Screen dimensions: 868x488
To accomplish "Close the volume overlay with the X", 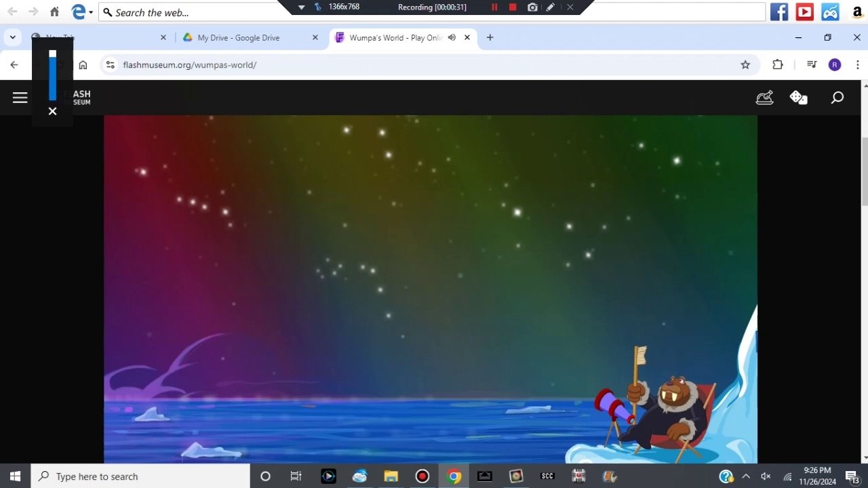I will tap(52, 111).
